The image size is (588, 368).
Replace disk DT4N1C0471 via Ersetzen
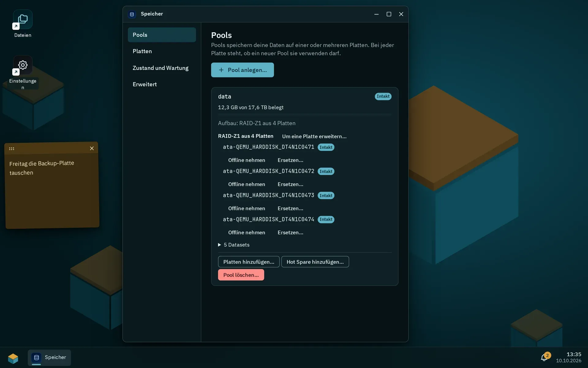290,160
